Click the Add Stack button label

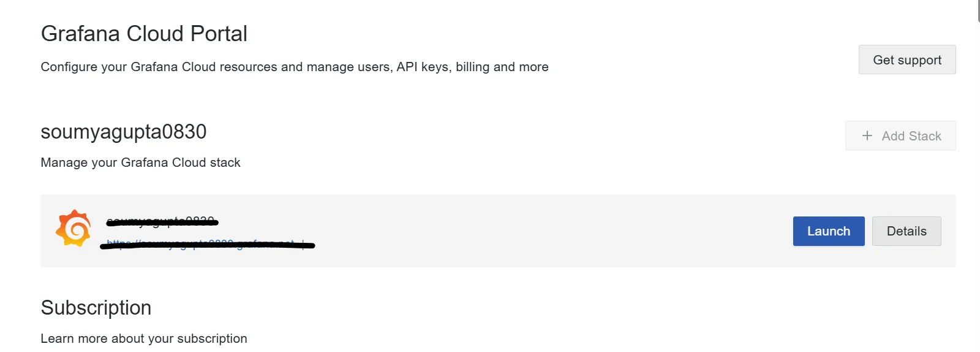tap(911, 136)
